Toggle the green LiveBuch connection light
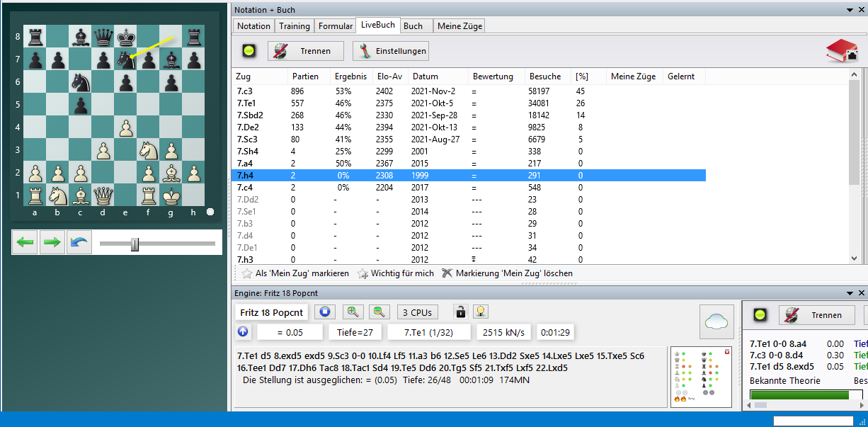Image resolution: width=868 pixels, height=427 pixels. (x=249, y=51)
